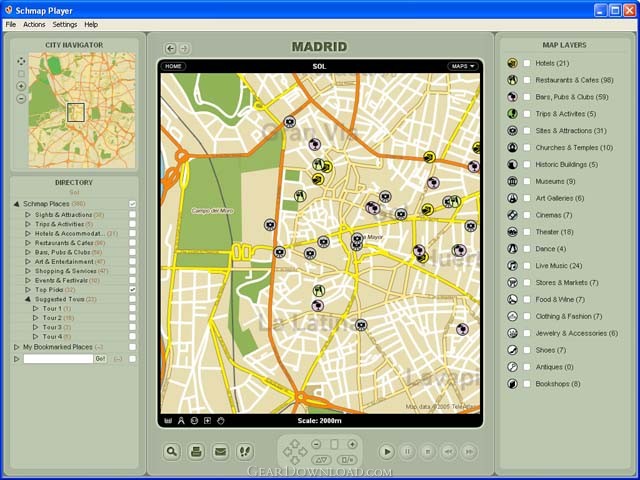This screenshot has width=640, height=480.
Task: Select Tour 3 in Directory
Action: point(52,327)
